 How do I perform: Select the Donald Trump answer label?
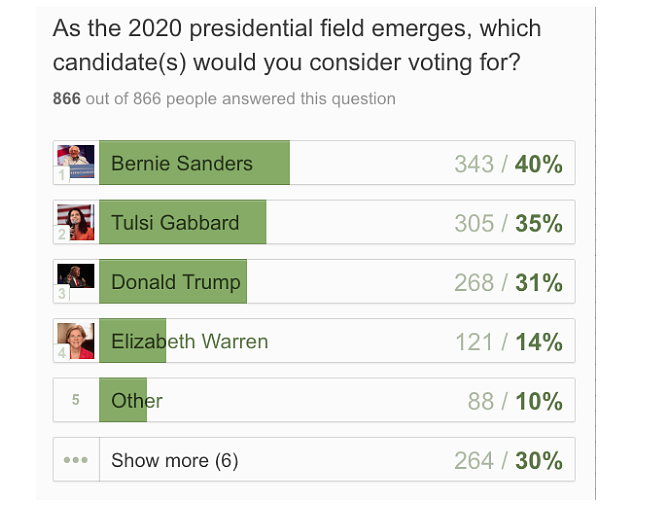pyautogui.click(x=176, y=282)
